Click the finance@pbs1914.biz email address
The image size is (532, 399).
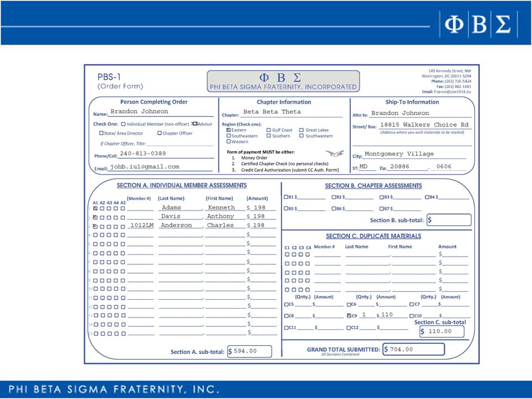453,91
